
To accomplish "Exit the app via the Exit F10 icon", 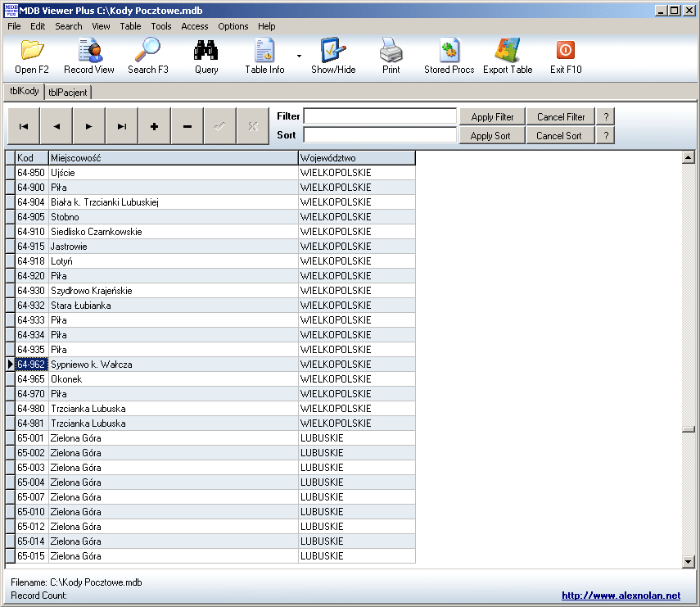I will [565, 55].
